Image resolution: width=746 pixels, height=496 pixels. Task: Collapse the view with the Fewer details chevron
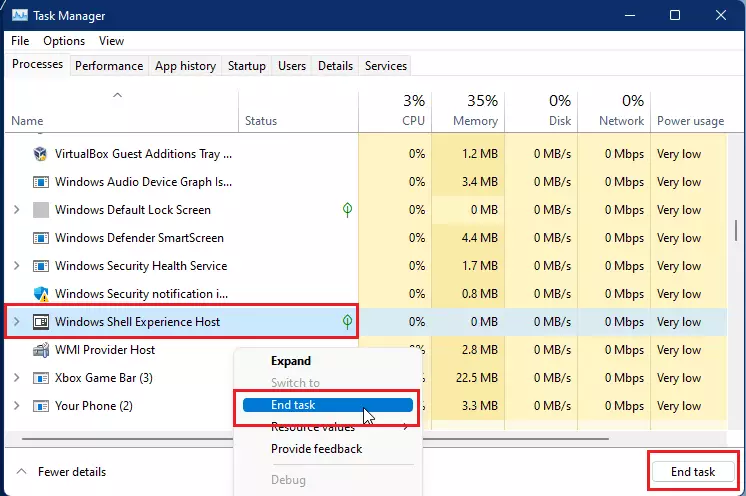pos(21,472)
